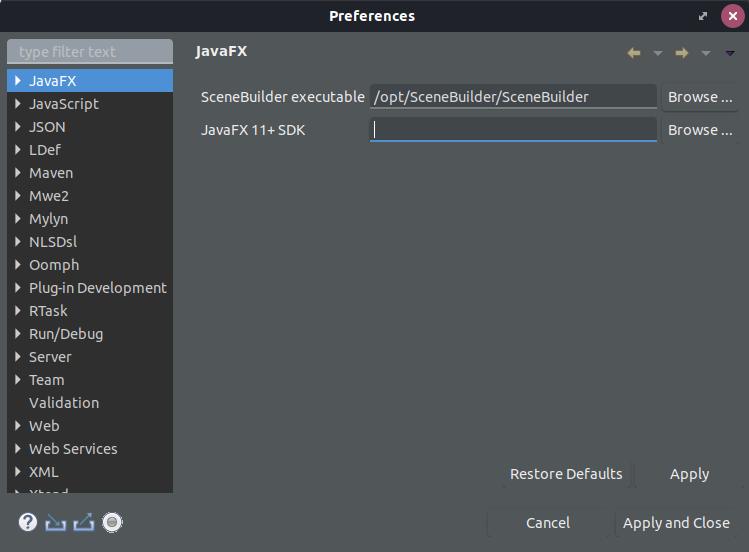Expand the Team tree node

tap(18, 379)
